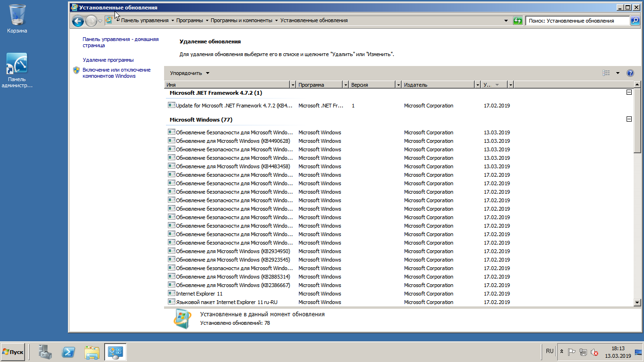This screenshot has width=644, height=362.
Task: Open File Explorer from the taskbar
Action: 92,352
